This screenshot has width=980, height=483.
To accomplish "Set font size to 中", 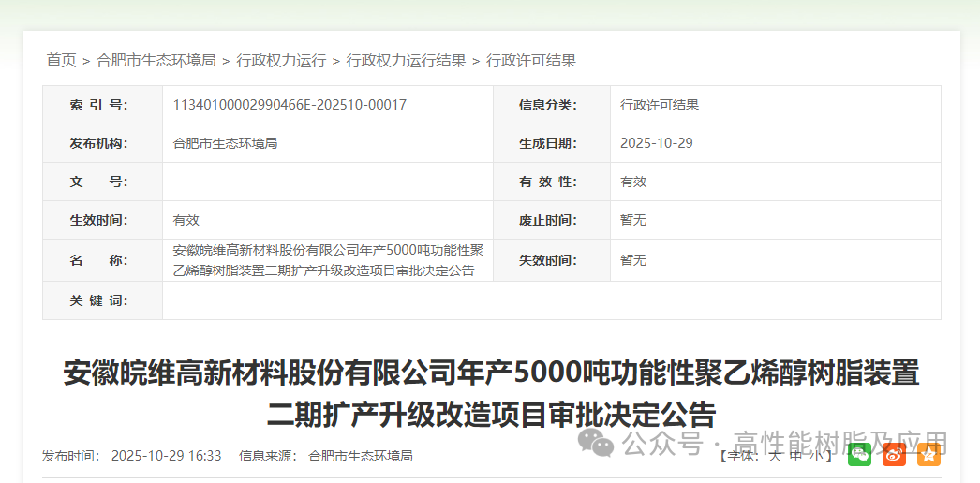I will coord(796,456).
